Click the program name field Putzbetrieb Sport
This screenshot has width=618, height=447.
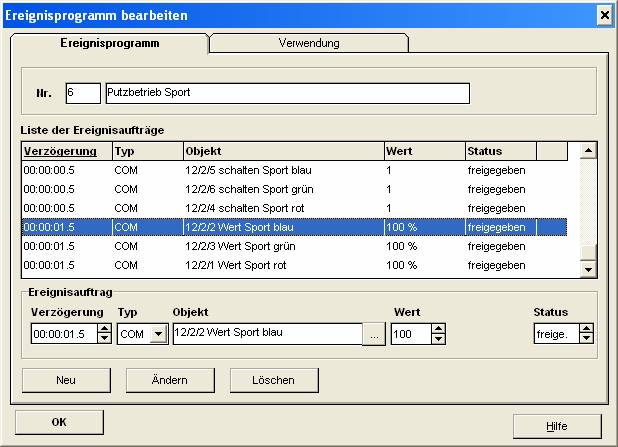287,93
